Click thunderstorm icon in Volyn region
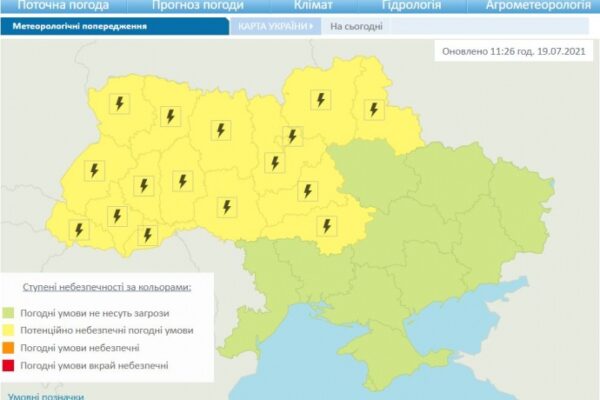This screenshot has width=600, height=400. [119, 103]
